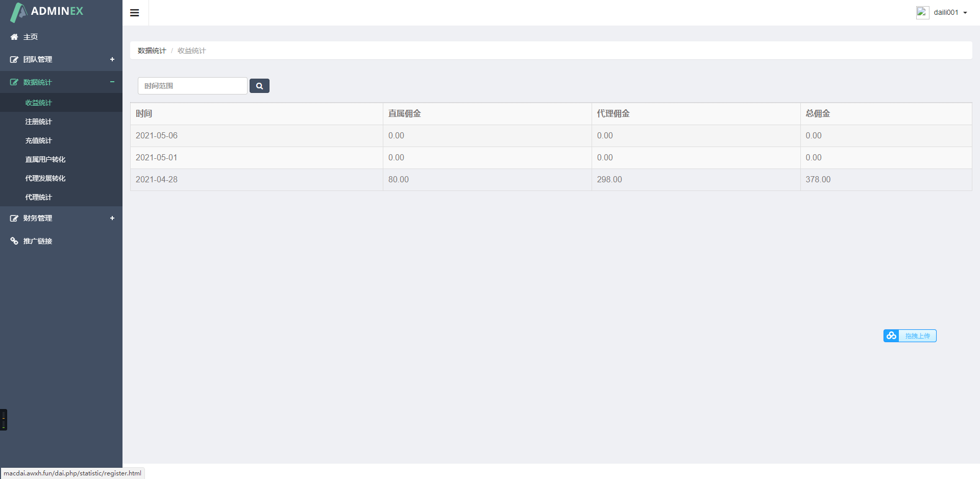Screen dimensions: 980x479
Task: Select 代理统计 in sidebar
Action: coord(39,197)
